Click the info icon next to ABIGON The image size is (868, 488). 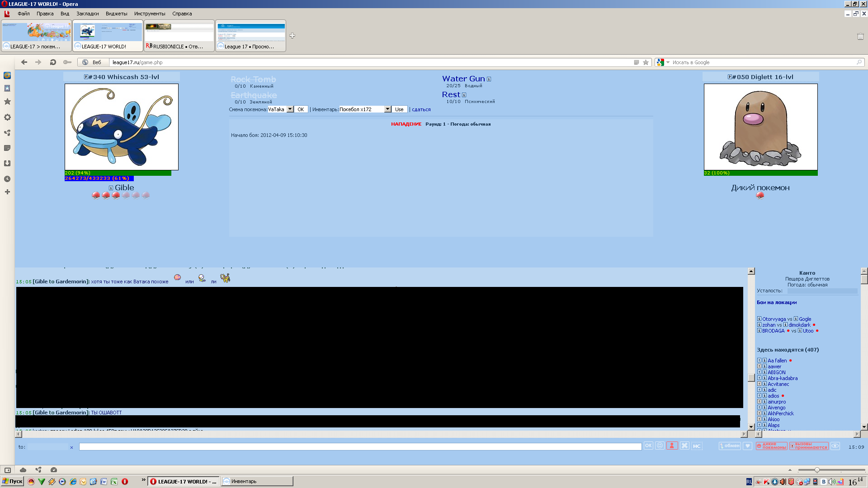point(764,372)
